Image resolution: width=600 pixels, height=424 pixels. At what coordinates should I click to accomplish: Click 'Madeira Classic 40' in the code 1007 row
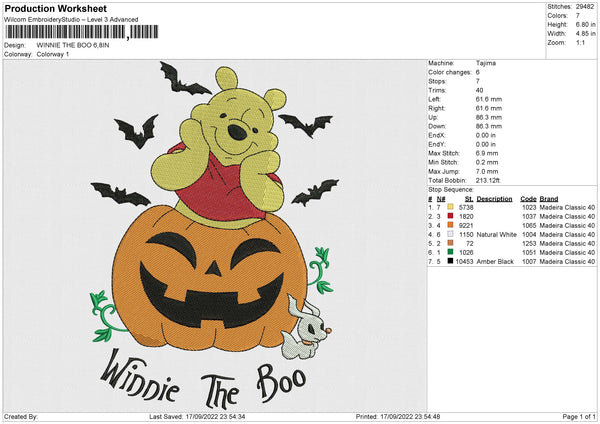point(567,261)
